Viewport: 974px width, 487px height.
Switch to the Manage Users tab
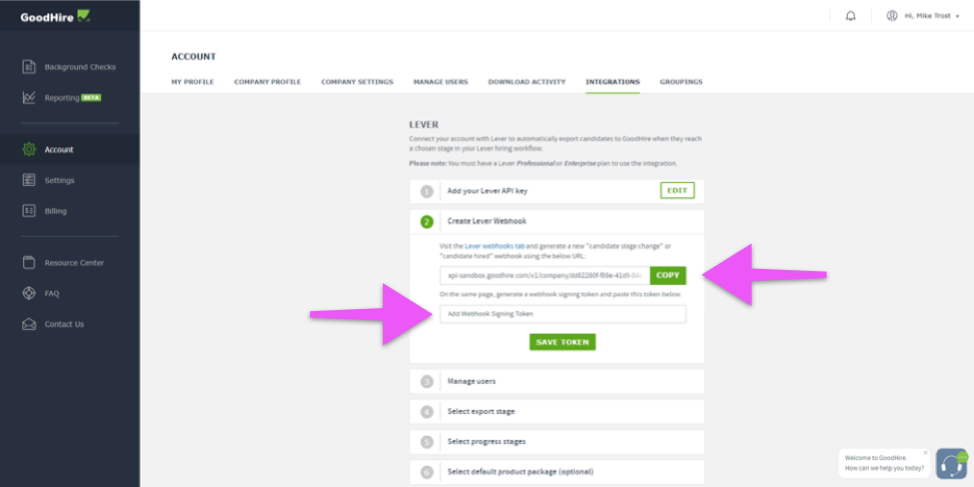tap(440, 82)
